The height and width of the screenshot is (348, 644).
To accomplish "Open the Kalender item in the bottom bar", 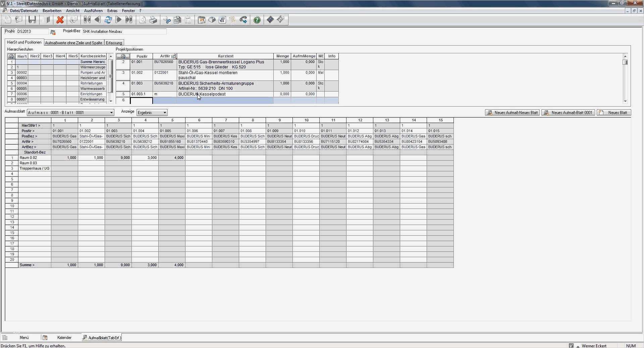I will click(x=64, y=338).
